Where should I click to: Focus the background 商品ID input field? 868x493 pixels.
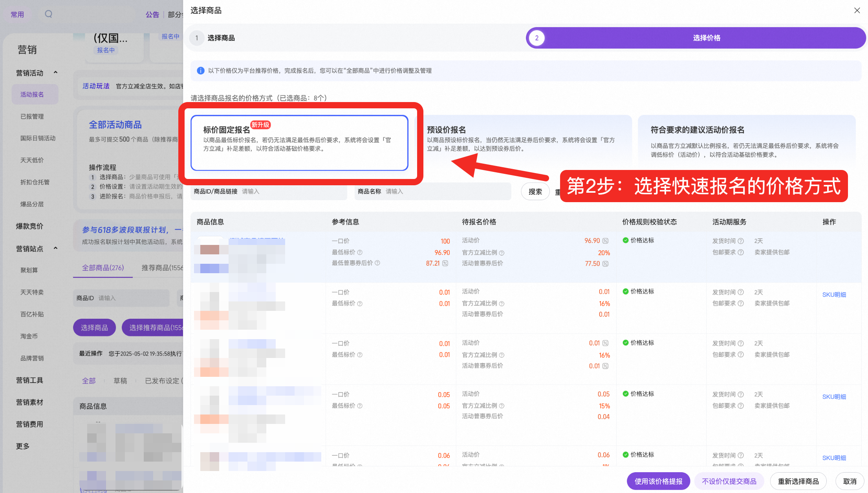121,298
